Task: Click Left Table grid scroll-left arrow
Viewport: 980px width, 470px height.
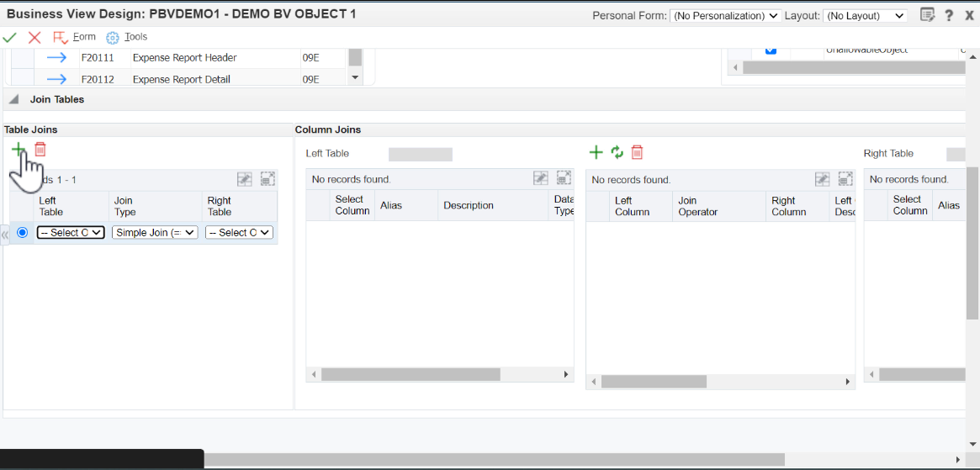Action: click(314, 374)
